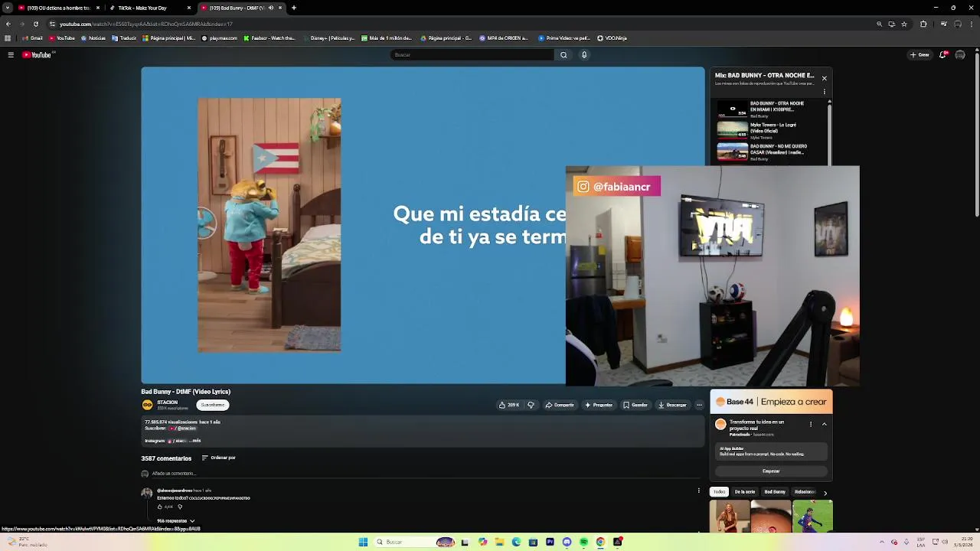Expand the 966 respuestas replies
980x551 pixels.
tap(175, 520)
